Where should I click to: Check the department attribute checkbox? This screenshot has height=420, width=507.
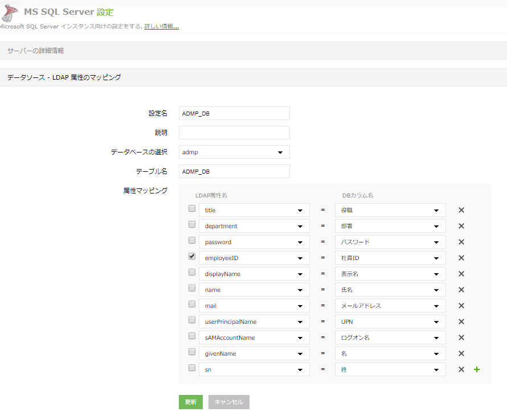pos(192,224)
